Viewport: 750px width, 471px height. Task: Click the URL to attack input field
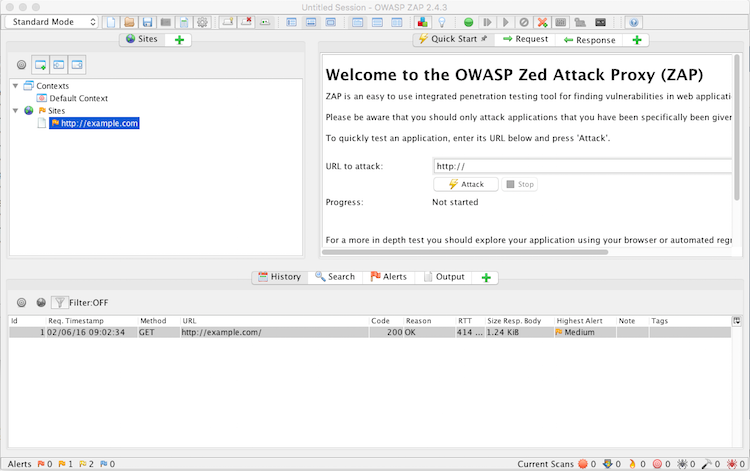(583, 166)
